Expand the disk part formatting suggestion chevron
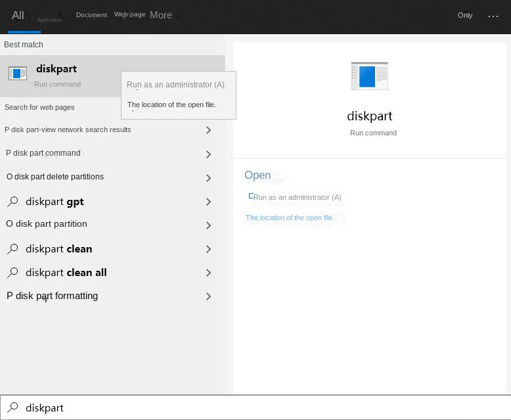This screenshot has width=511, height=420. click(x=208, y=296)
